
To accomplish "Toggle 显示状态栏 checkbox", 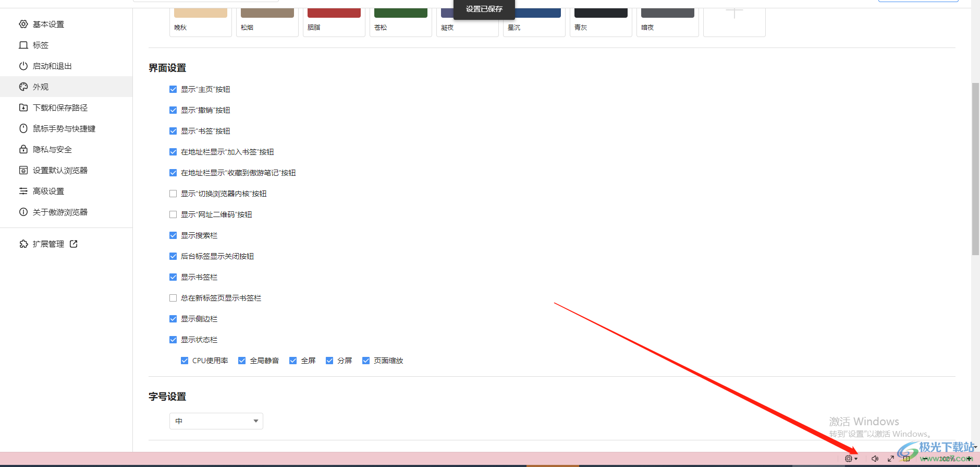I will point(173,340).
